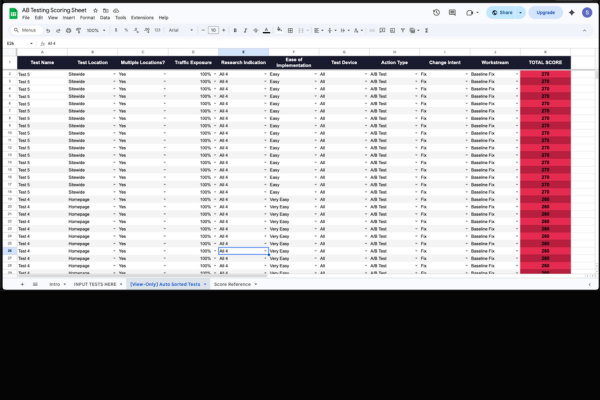600x400 pixels.
Task: Click the undo icon in the toolbar
Action: [48, 30]
